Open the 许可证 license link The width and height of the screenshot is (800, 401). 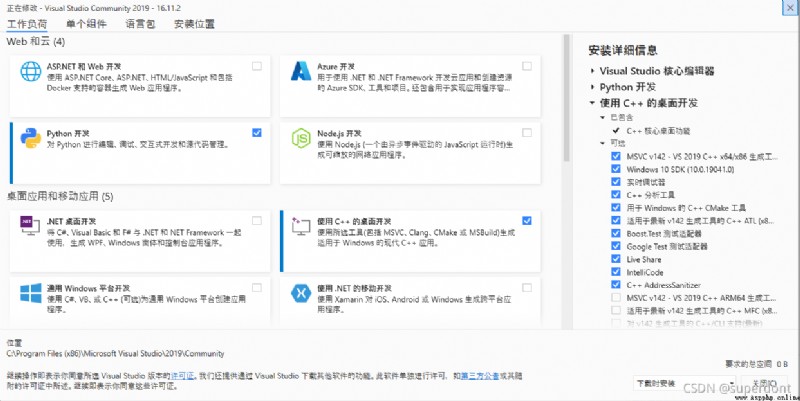click(x=183, y=376)
